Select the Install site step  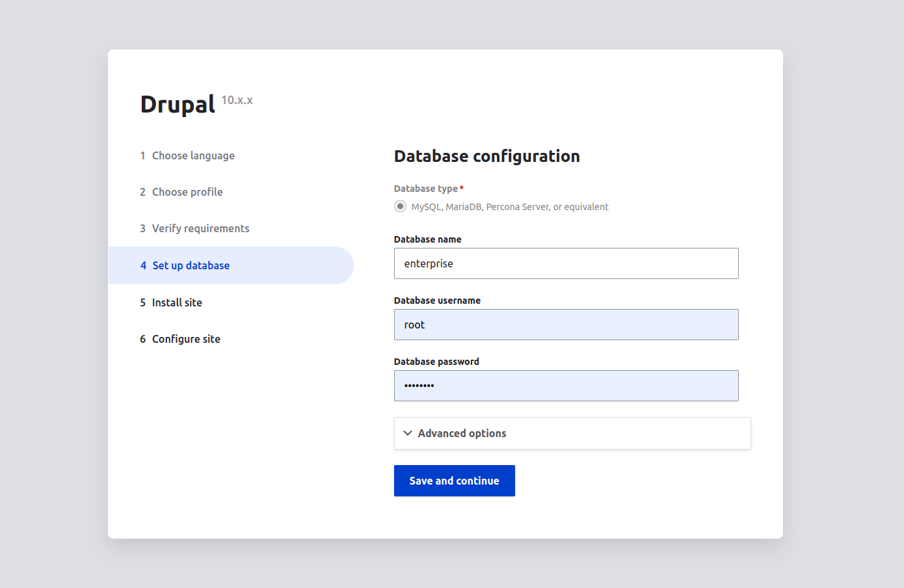tap(177, 302)
